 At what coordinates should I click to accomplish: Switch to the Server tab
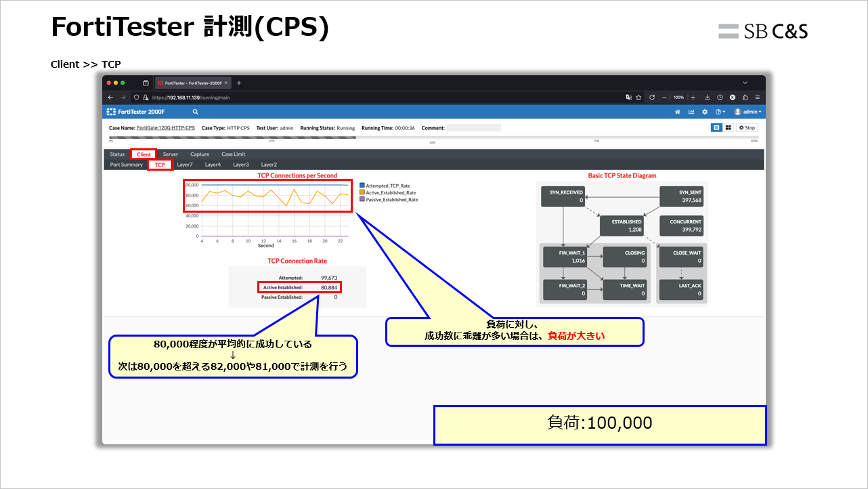click(170, 154)
